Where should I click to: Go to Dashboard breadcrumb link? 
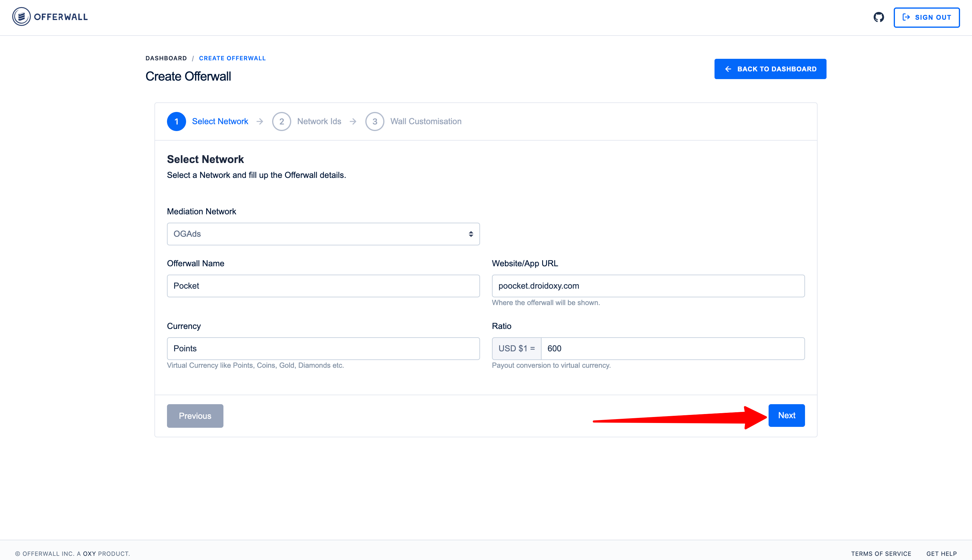point(166,58)
